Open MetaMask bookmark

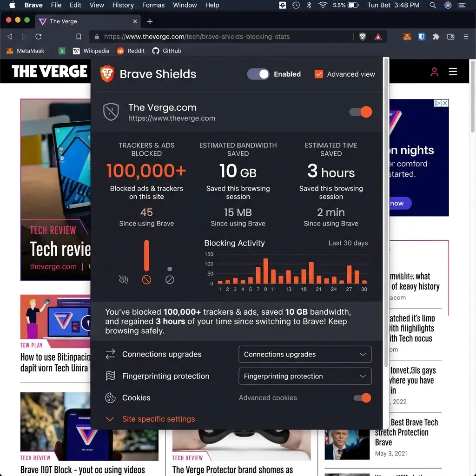click(26, 51)
